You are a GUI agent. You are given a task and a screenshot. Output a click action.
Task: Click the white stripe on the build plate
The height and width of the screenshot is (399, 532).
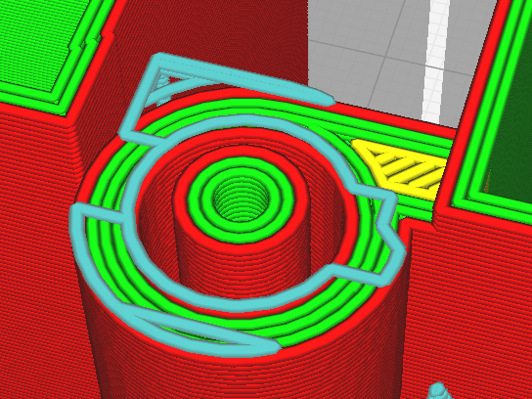click(436, 61)
